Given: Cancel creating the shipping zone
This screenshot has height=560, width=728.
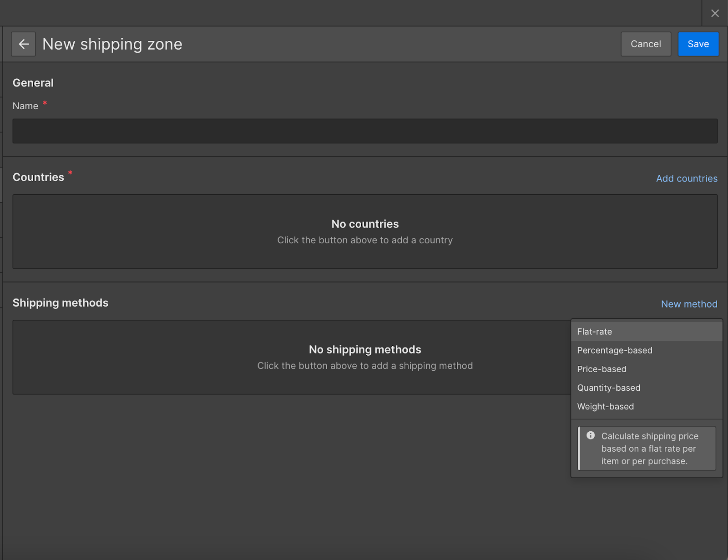Looking at the screenshot, I should [646, 44].
